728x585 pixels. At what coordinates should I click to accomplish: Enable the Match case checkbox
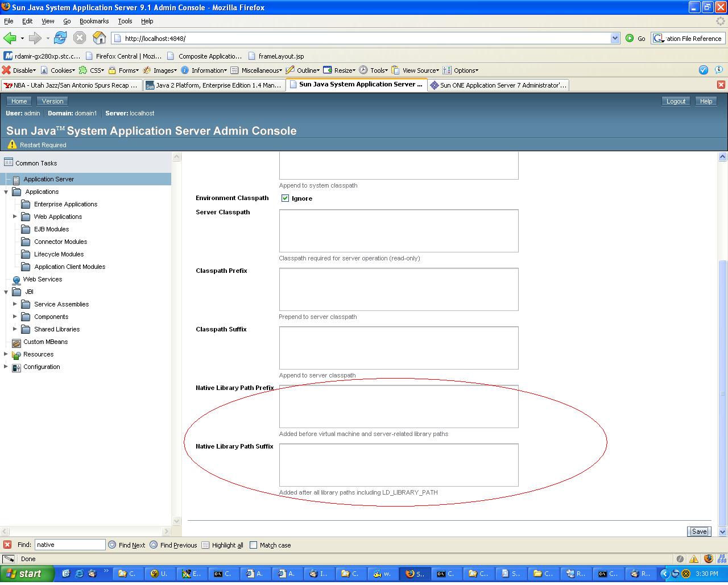coord(254,545)
